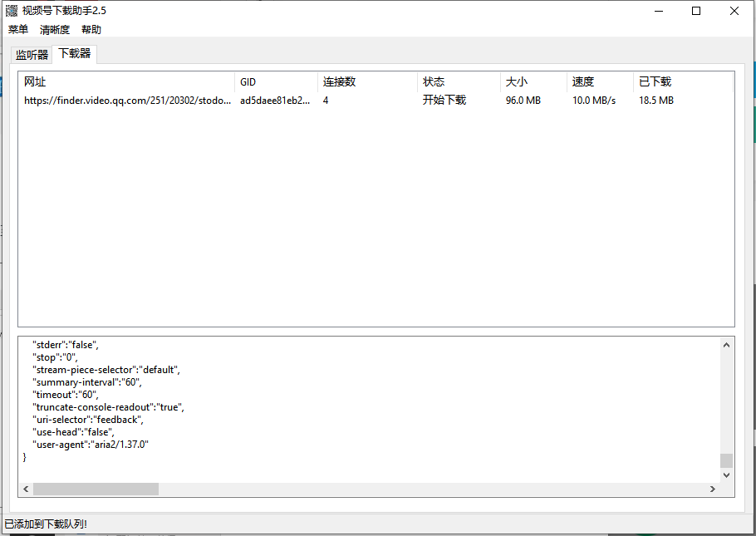
Task: Click the "stream-piece-selector":"default" log line
Action: [106, 370]
